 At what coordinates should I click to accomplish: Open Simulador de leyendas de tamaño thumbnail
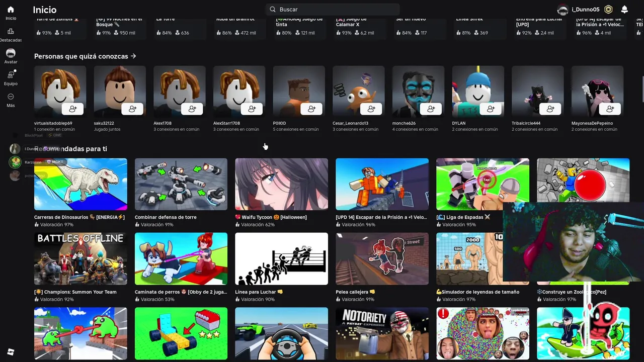(x=469, y=258)
